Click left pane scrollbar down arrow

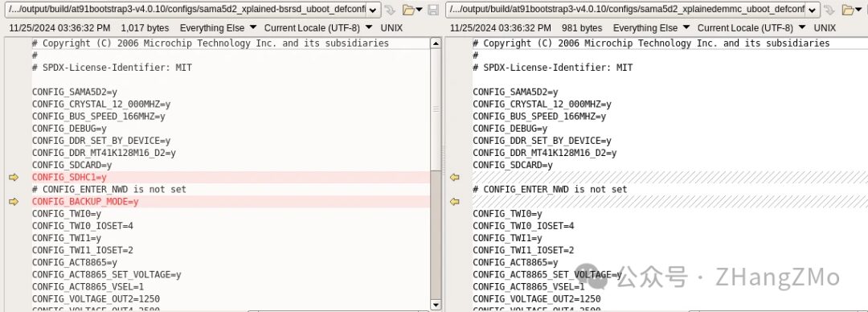tap(436, 305)
